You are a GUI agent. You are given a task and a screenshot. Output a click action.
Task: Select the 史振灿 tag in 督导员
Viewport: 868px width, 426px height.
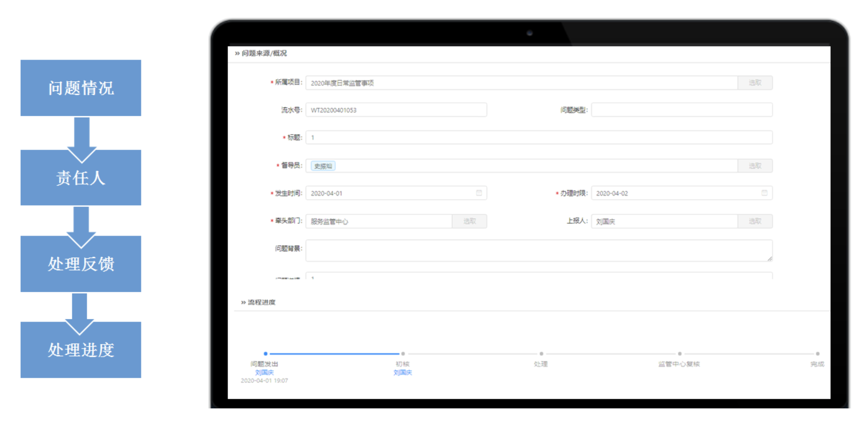(x=323, y=166)
